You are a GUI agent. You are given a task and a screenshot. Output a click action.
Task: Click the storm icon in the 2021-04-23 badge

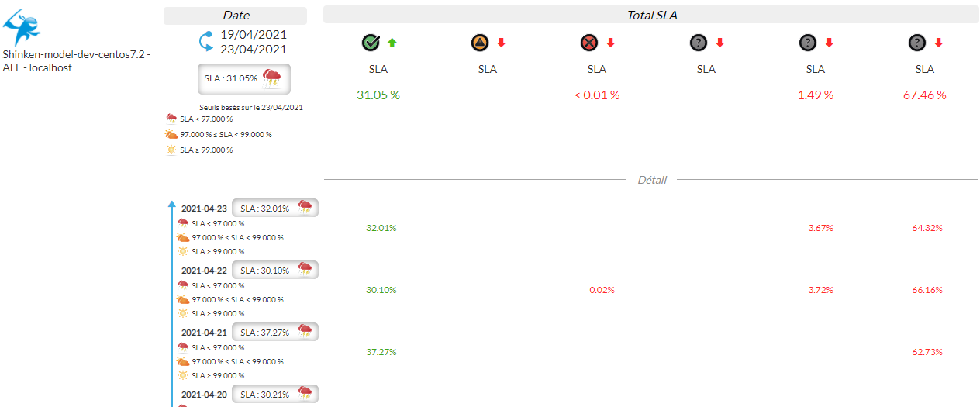[305, 207]
